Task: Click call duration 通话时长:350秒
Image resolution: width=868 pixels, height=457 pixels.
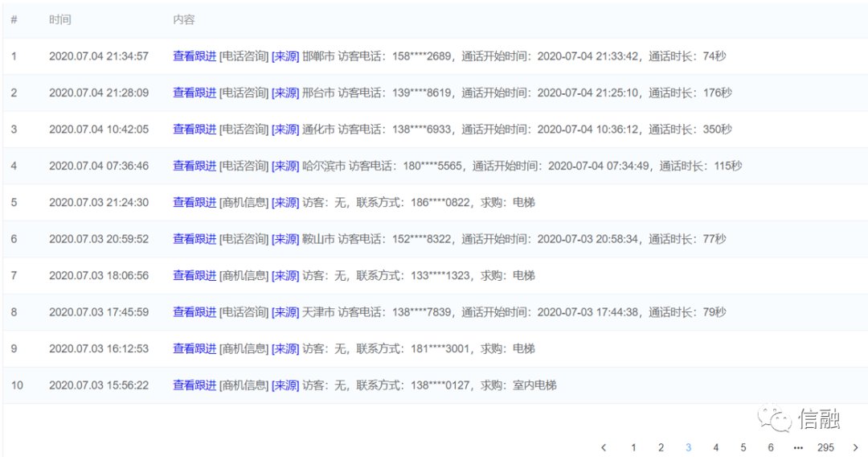Action: coord(690,129)
